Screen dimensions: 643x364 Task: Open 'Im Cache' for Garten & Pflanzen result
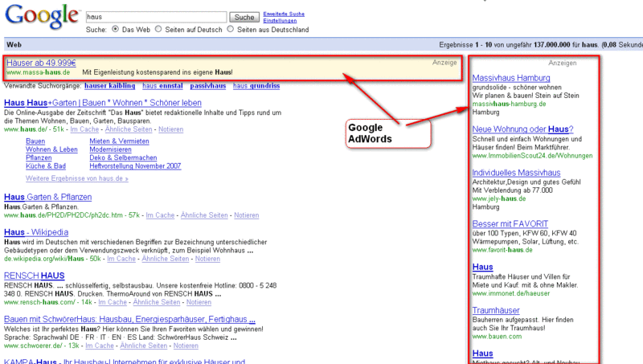click(x=160, y=215)
